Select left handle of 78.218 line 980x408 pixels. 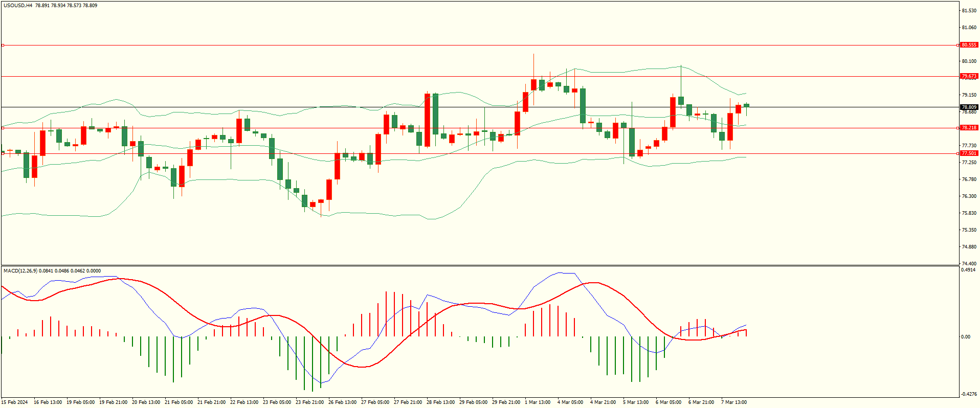pyautogui.click(x=3, y=128)
